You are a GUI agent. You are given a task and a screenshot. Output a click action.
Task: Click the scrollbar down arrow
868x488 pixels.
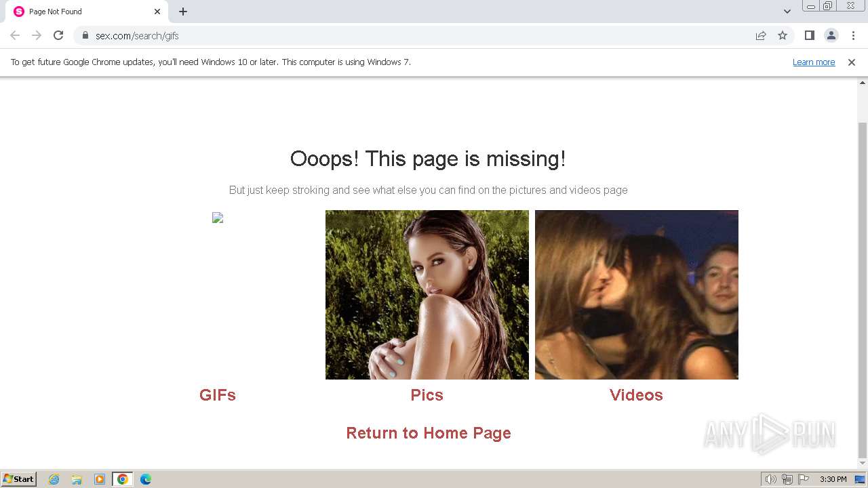coord(863,464)
